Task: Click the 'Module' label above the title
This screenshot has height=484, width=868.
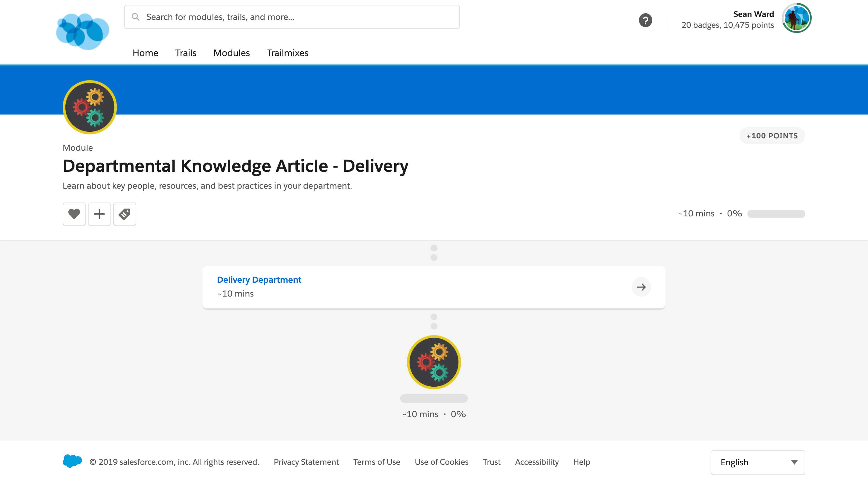Action: coord(77,148)
